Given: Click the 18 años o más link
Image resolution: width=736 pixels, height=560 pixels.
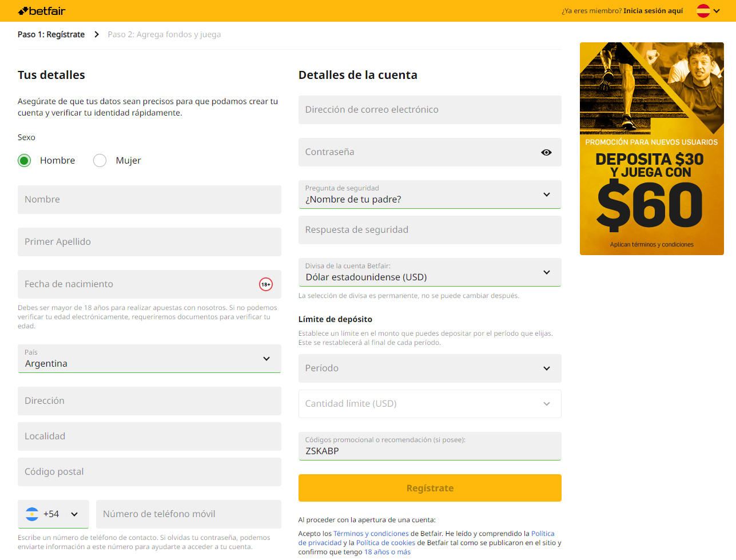Looking at the screenshot, I should pyautogui.click(x=387, y=552).
